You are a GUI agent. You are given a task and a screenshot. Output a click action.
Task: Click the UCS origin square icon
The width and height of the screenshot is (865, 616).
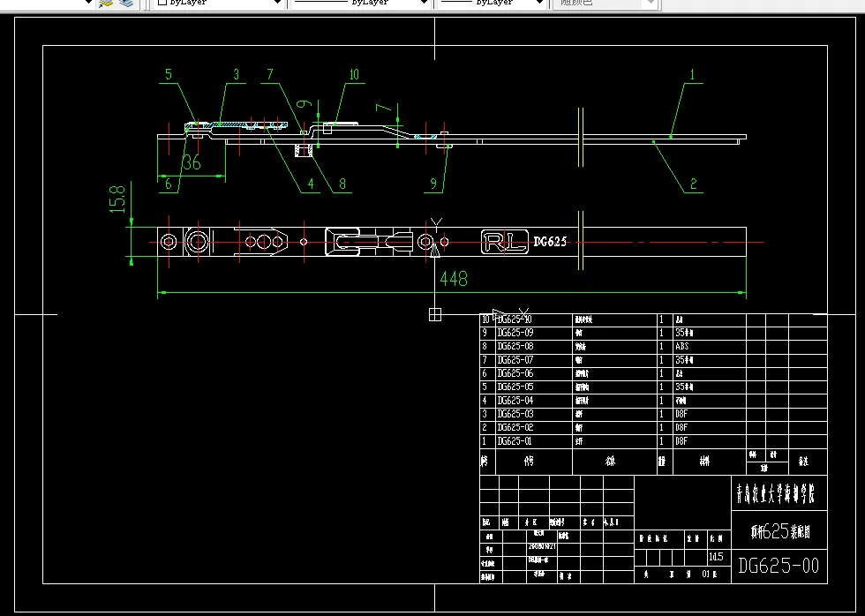coord(434,314)
